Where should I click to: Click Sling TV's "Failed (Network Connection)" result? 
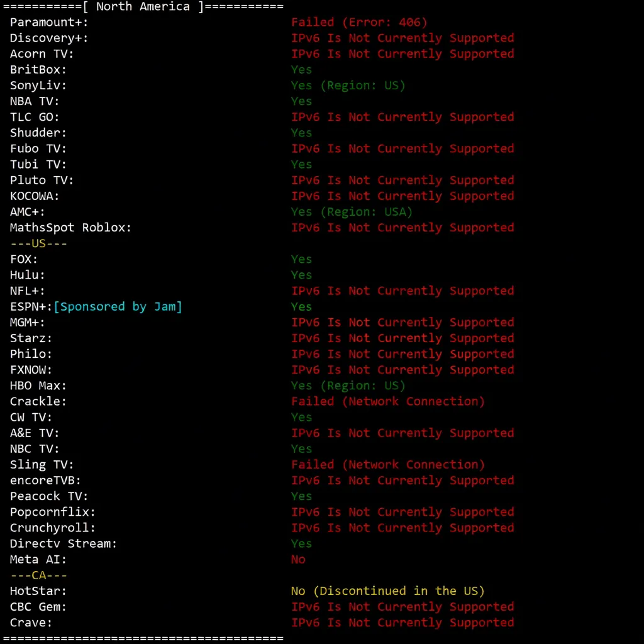(x=388, y=465)
